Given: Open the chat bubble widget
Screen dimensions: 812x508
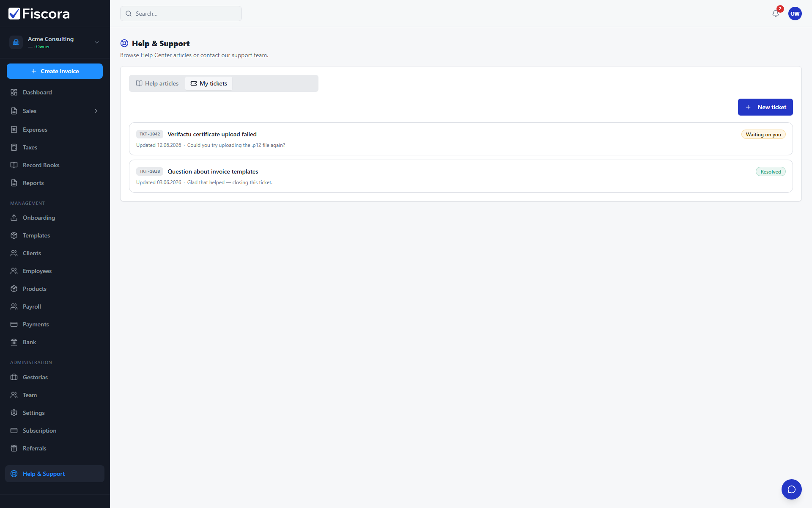Looking at the screenshot, I should [792, 489].
